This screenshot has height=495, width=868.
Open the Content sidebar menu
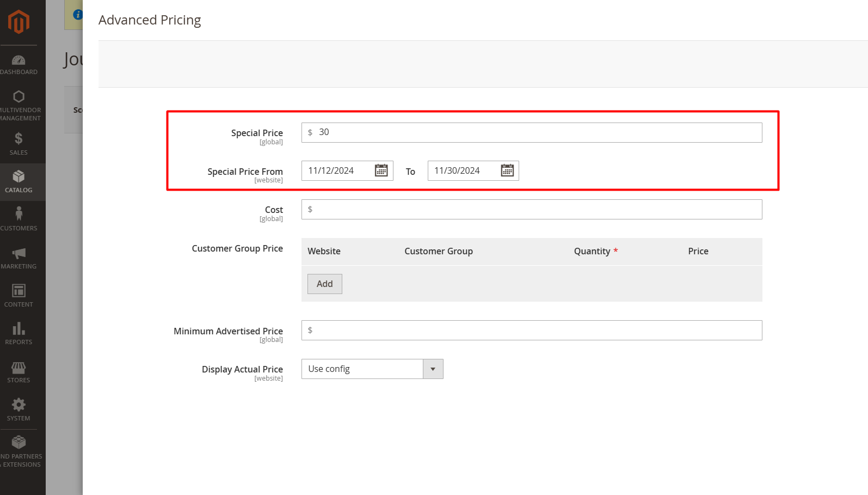coord(19,296)
